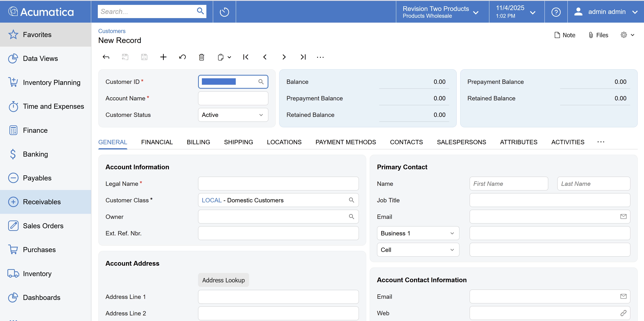Viewport: 644px width, 321px height.
Task: Click the back arrow toolbar icon
Action: [106, 57]
